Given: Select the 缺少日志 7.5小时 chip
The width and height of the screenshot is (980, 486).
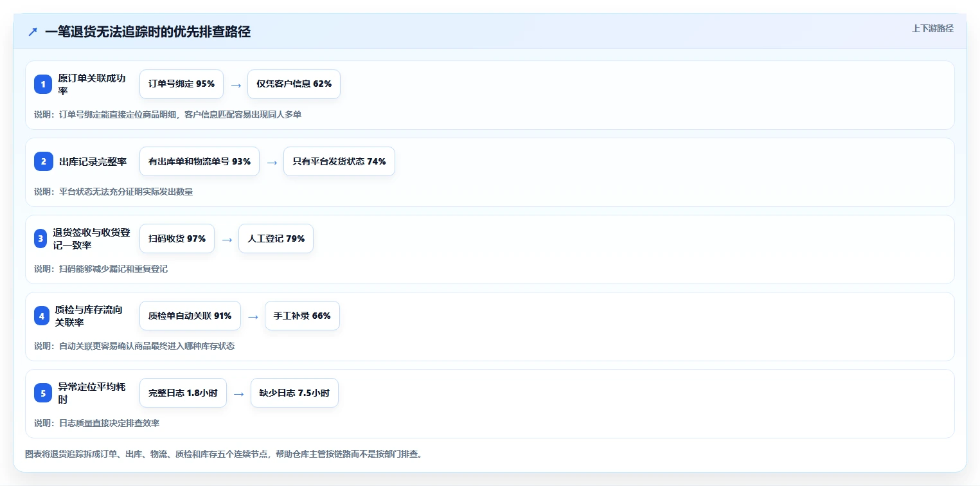Looking at the screenshot, I should 294,393.
